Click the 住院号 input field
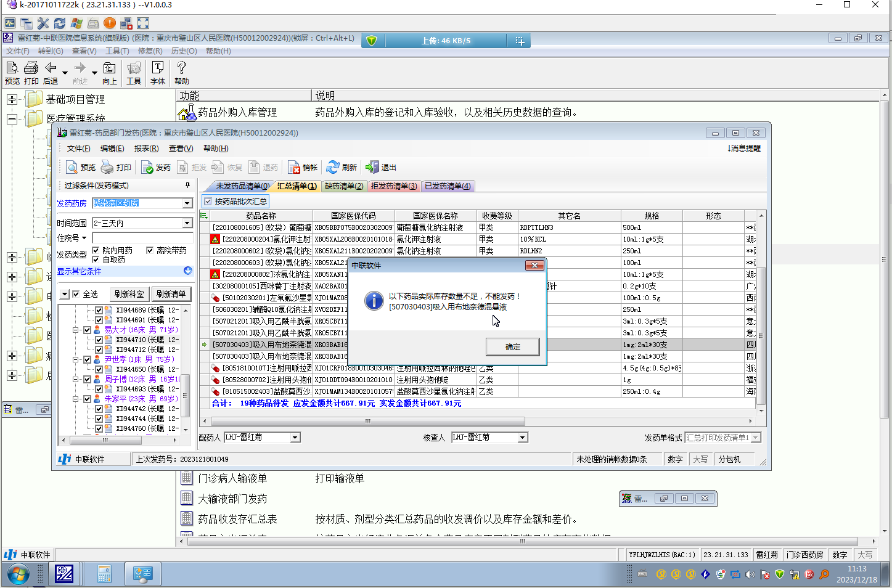This screenshot has height=588, width=892. [142, 238]
